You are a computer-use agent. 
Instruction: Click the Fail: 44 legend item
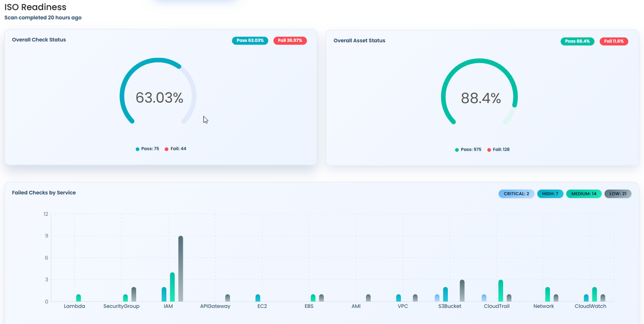pos(175,149)
